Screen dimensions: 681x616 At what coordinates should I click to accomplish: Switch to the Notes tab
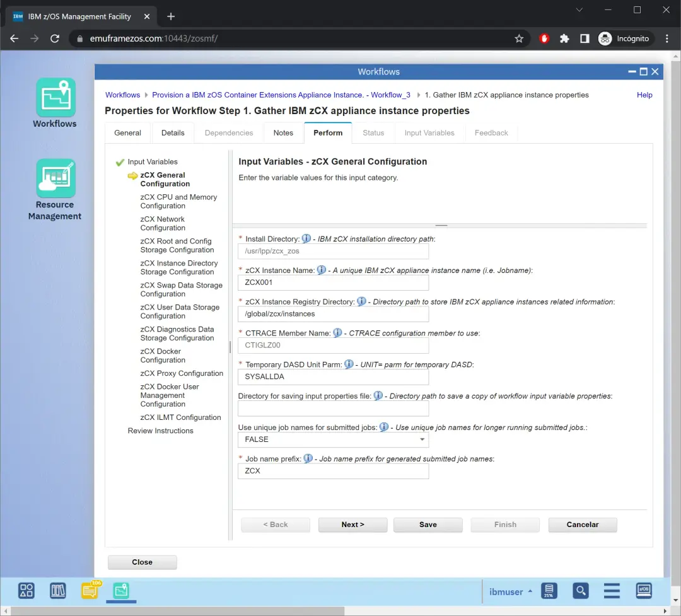pyautogui.click(x=283, y=133)
